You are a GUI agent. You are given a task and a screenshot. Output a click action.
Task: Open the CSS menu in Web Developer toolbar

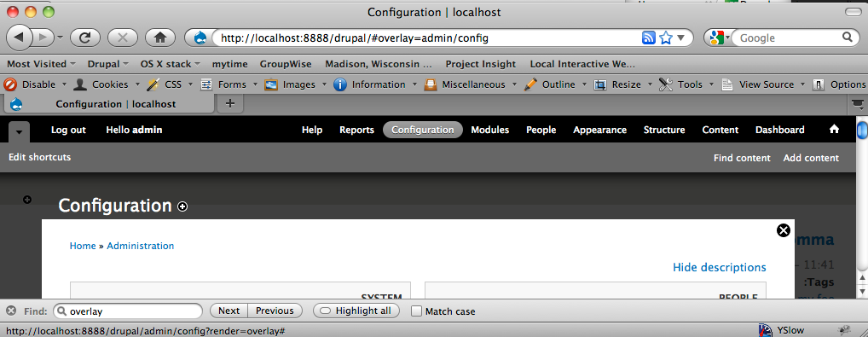point(170,84)
